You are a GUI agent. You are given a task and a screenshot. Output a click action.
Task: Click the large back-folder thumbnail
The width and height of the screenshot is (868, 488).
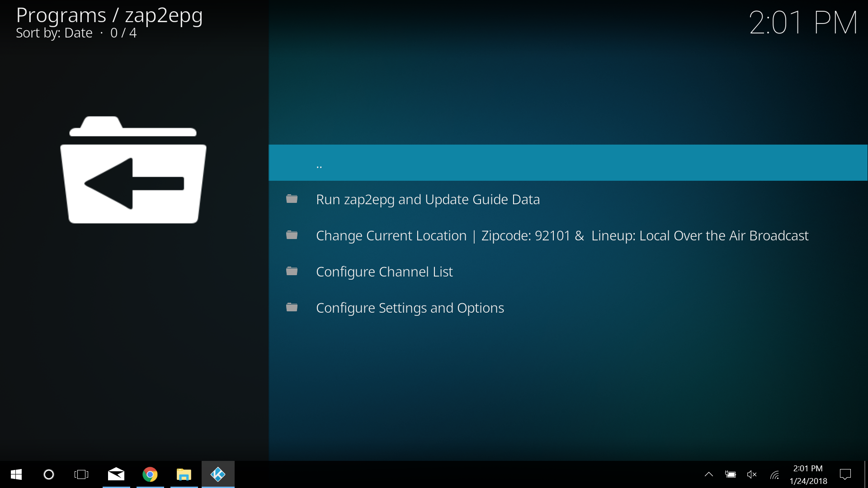point(133,170)
